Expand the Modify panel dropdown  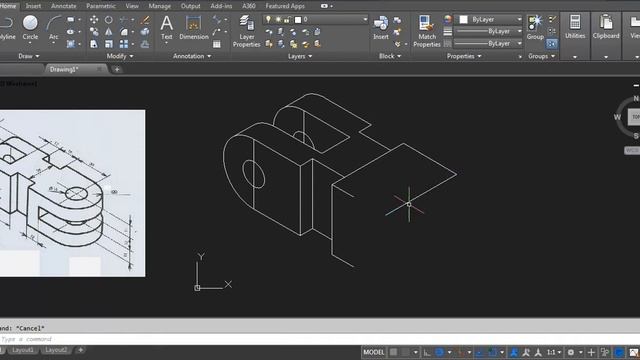click(x=120, y=56)
